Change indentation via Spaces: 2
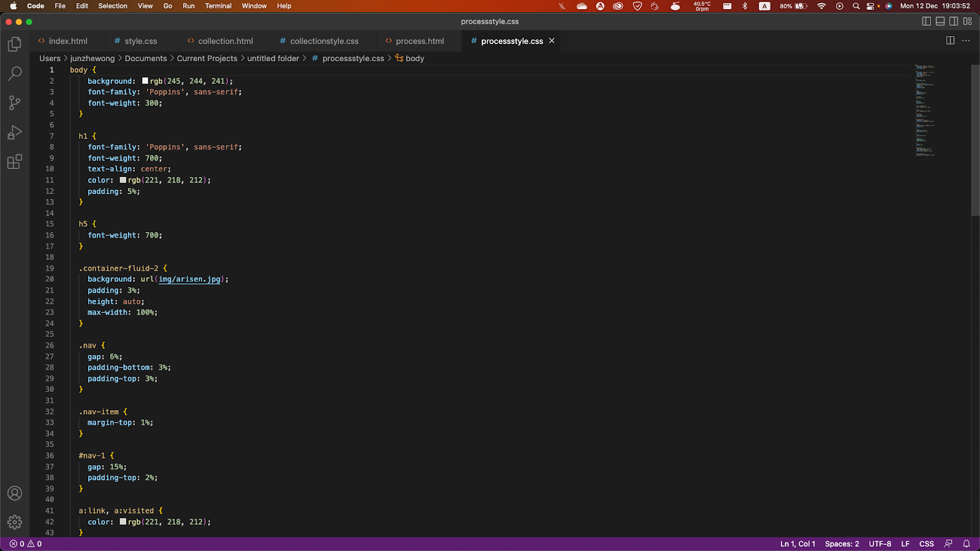This screenshot has width=980, height=551. (x=842, y=544)
